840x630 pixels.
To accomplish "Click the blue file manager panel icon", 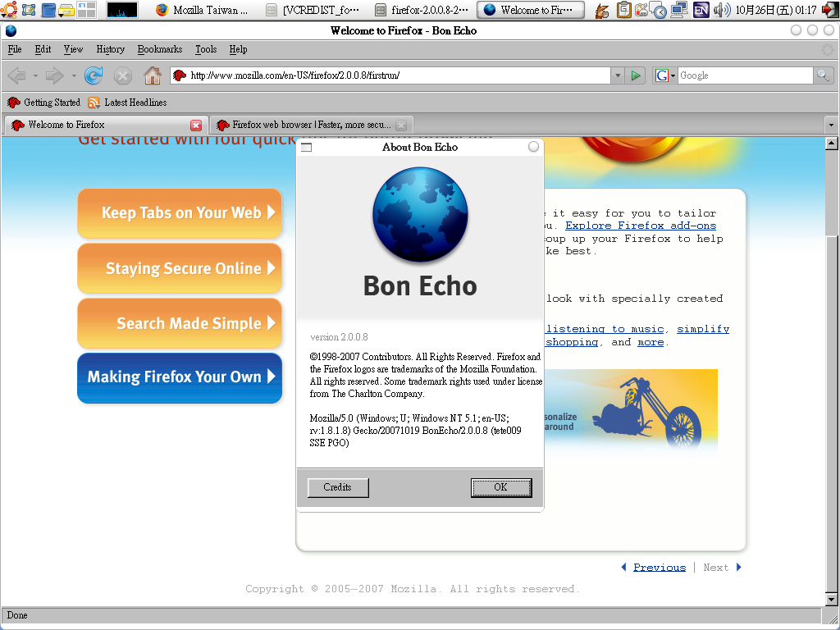I will point(48,10).
